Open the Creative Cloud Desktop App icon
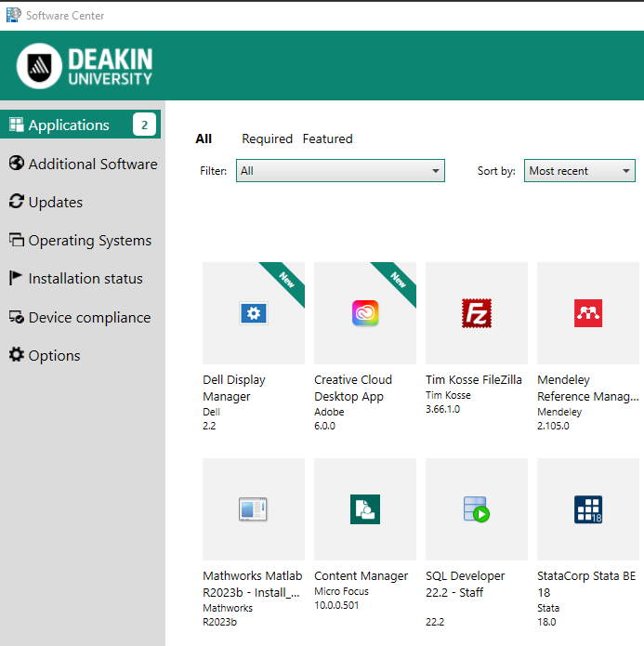 365,313
